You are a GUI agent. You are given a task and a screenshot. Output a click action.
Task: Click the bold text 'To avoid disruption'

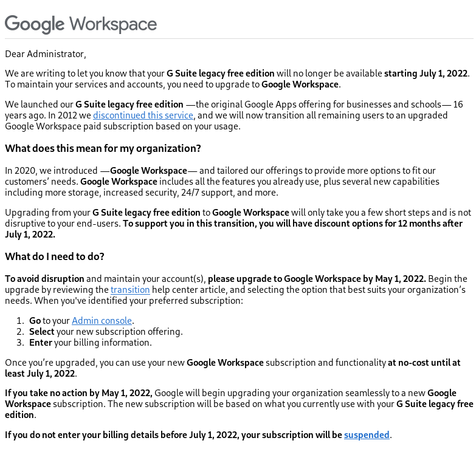point(44,279)
